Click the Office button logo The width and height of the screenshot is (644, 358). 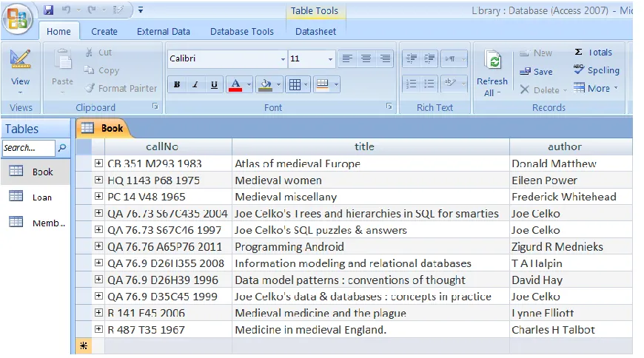pyautogui.click(x=17, y=18)
